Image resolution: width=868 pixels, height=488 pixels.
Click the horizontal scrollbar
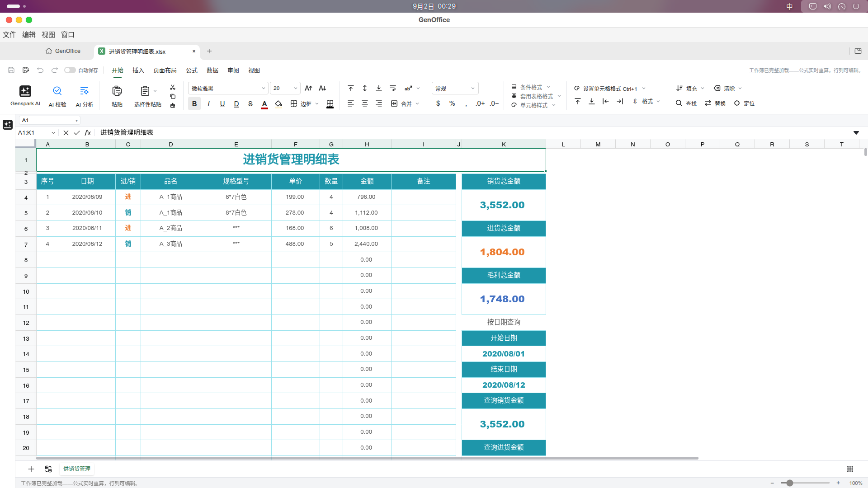367,458
